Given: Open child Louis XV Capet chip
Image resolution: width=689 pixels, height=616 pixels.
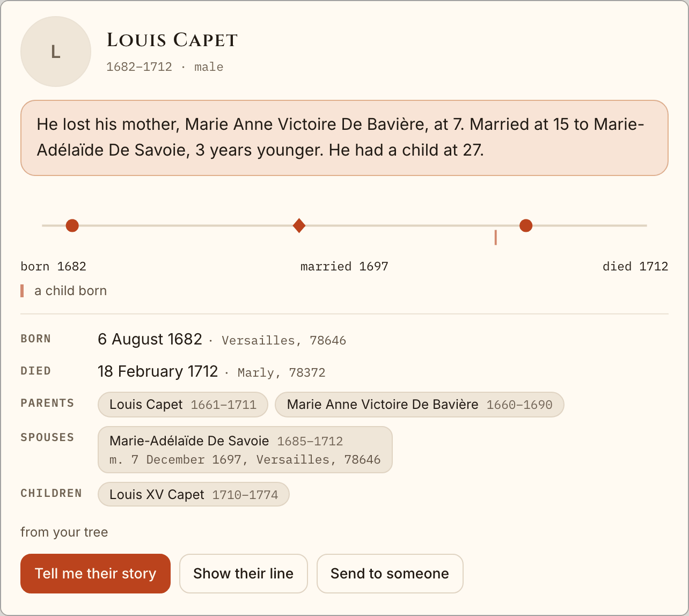Looking at the screenshot, I should (x=194, y=494).
